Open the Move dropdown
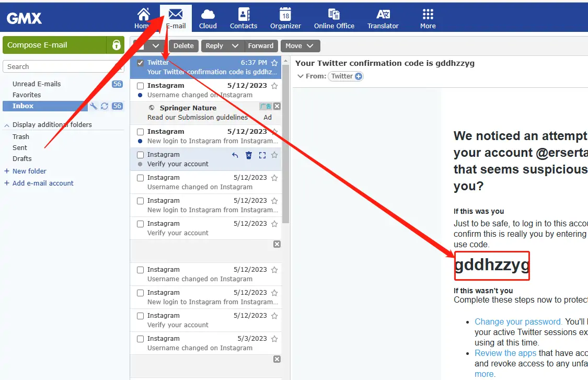The image size is (588, 380). (x=300, y=46)
